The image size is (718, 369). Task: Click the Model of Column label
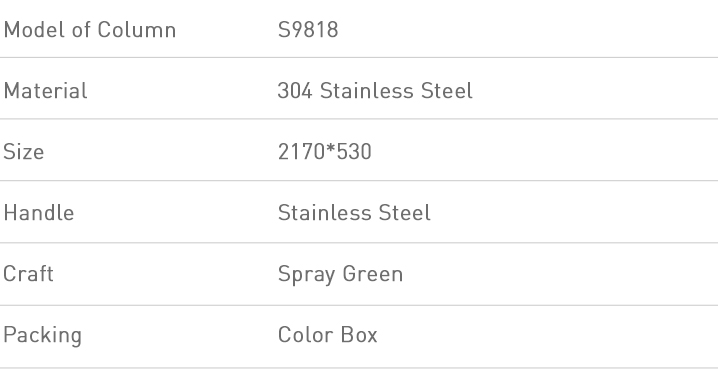90,30
